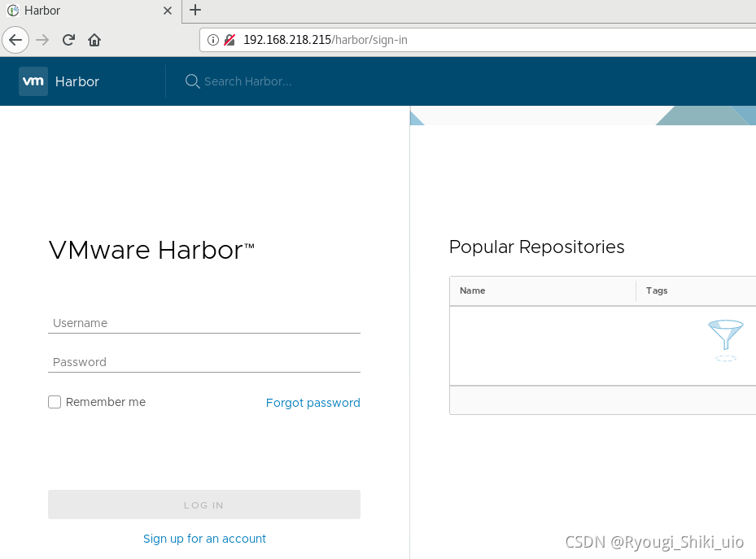Focus the Search Harbor field
The image size is (756, 559).
tap(248, 81)
